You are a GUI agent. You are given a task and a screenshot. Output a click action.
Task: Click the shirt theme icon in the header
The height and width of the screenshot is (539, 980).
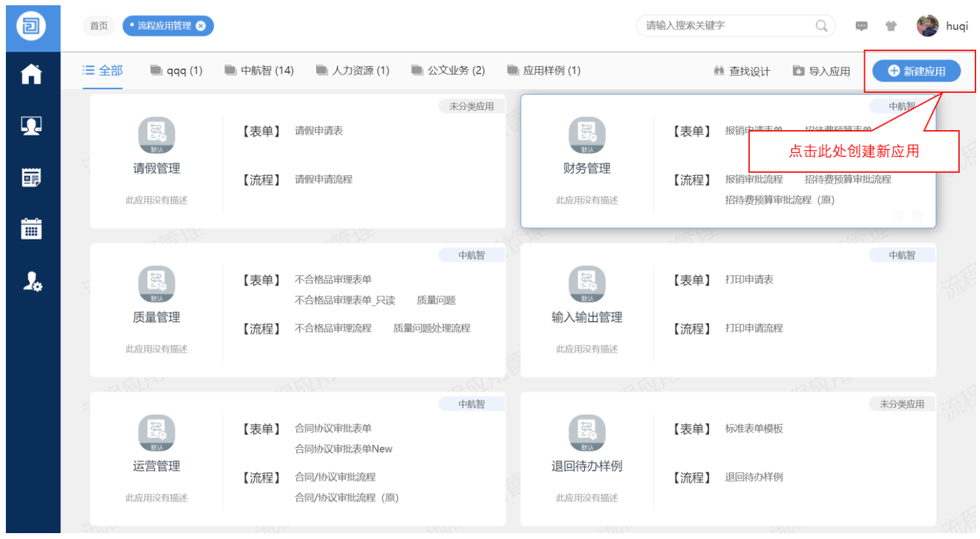pos(891,26)
